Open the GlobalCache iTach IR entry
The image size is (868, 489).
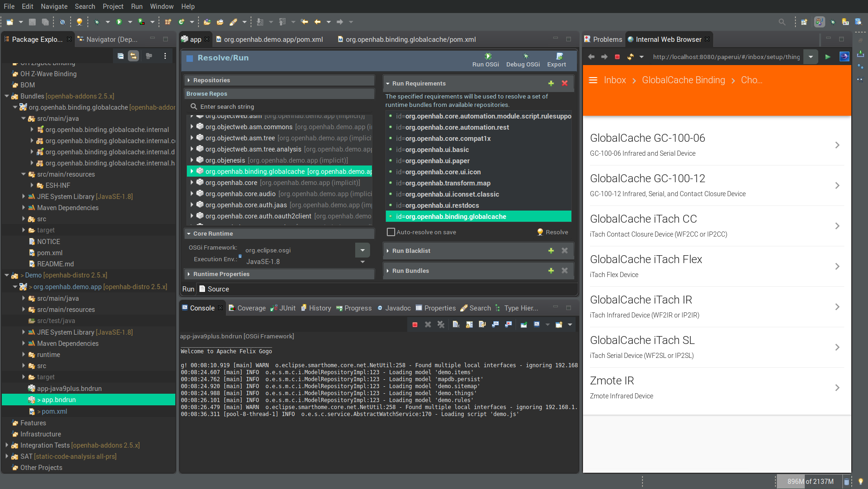(716, 306)
